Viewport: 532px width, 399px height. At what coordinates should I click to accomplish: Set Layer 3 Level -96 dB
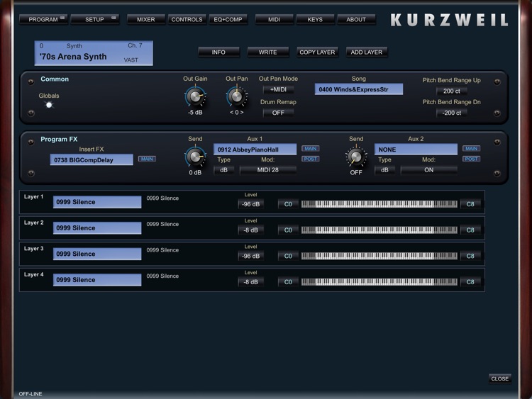point(250,257)
